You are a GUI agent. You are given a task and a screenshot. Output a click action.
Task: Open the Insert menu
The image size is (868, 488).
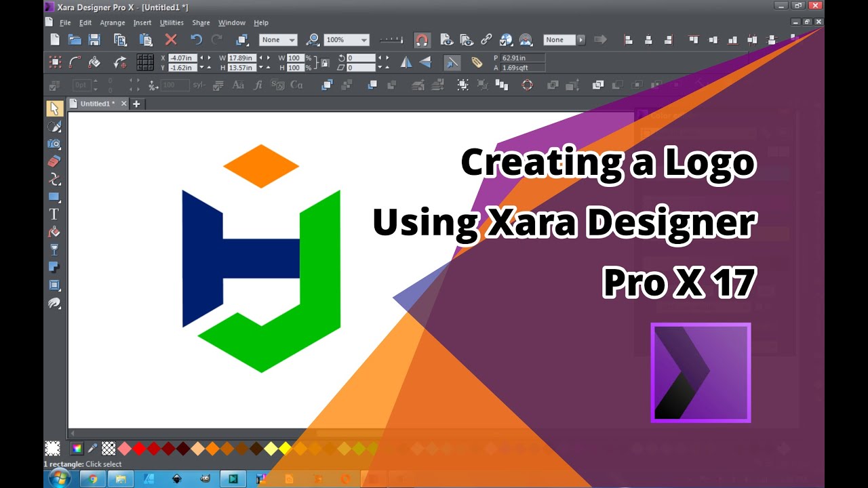click(142, 22)
